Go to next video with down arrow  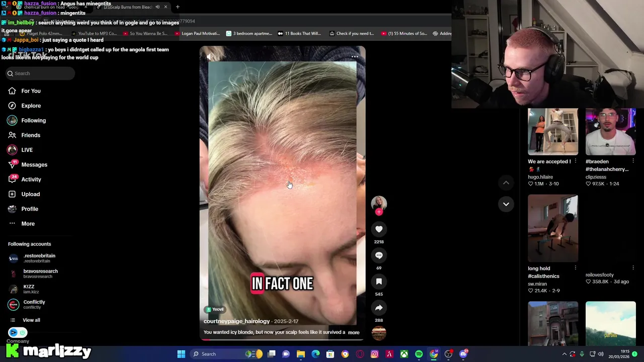[x=506, y=204]
